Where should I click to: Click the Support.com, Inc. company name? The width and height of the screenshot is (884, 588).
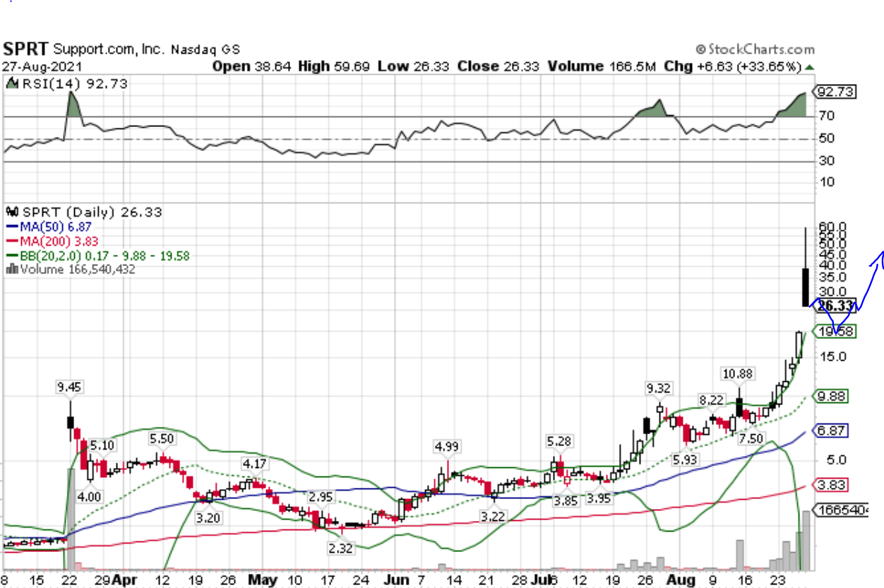109,50
